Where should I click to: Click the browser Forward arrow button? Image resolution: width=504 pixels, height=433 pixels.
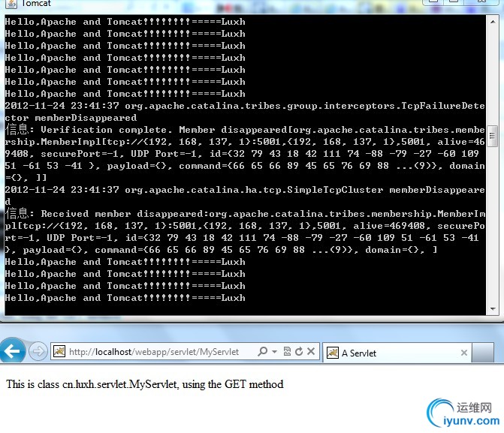pos(38,351)
